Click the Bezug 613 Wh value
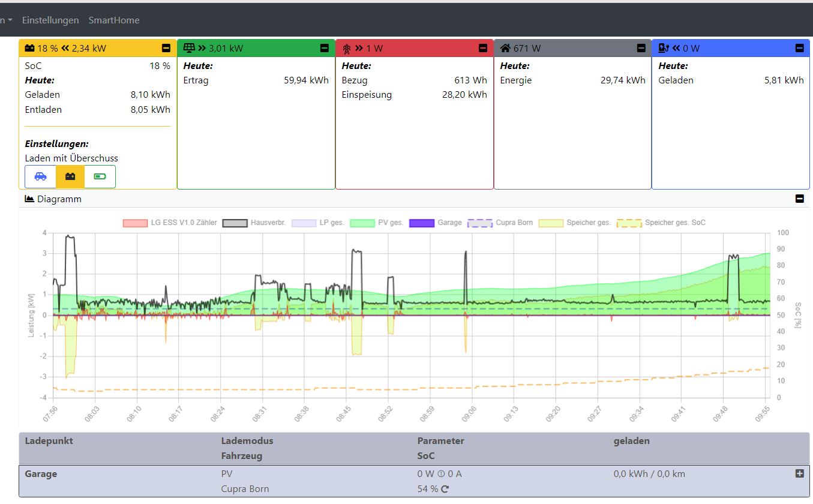 (470, 80)
